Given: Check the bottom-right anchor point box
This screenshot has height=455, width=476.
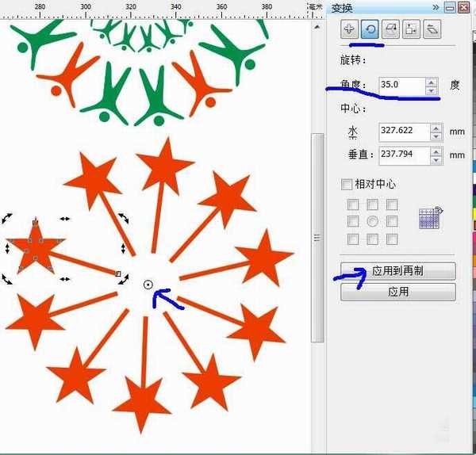Looking at the screenshot, I should (x=392, y=239).
